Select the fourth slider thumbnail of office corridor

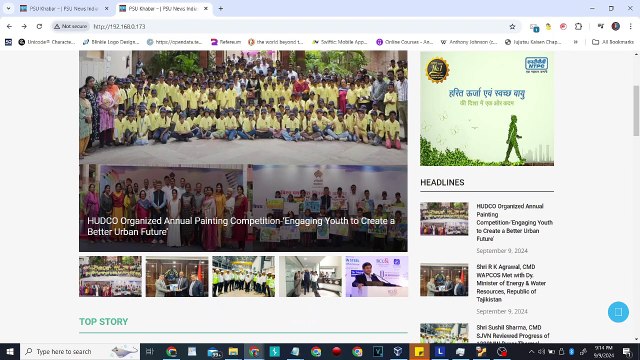(310, 276)
